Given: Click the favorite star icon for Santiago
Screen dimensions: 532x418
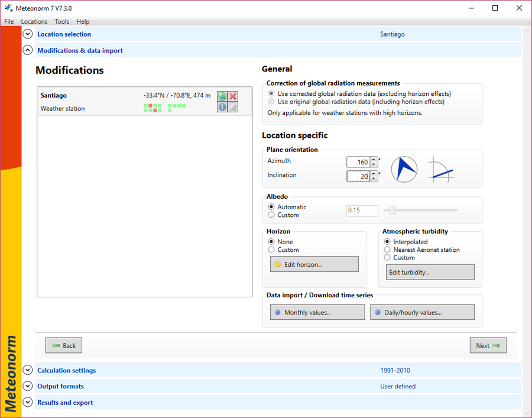Looking at the screenshot, I should 233,107.
